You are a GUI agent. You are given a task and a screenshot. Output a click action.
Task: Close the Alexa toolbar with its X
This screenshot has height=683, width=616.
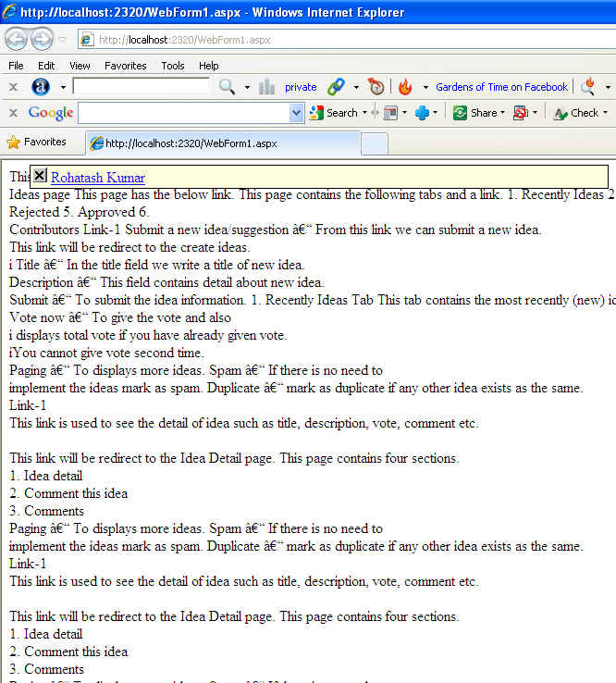14,87
